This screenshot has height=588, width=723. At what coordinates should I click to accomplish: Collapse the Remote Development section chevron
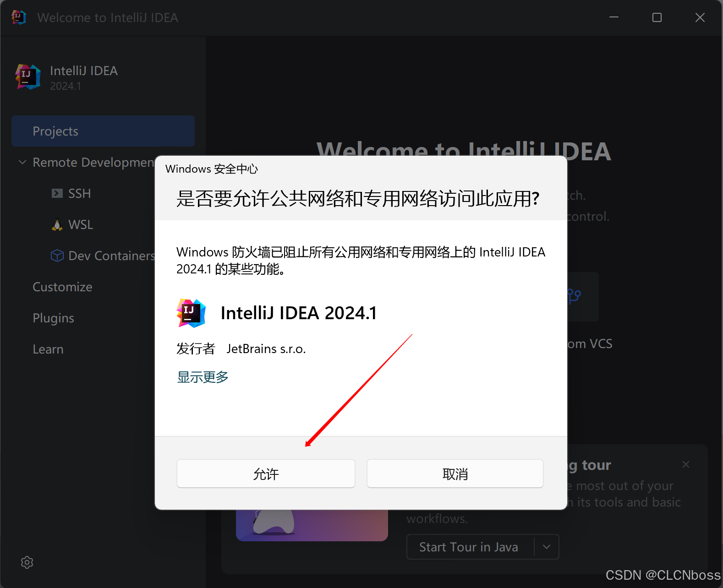(22, 162)
